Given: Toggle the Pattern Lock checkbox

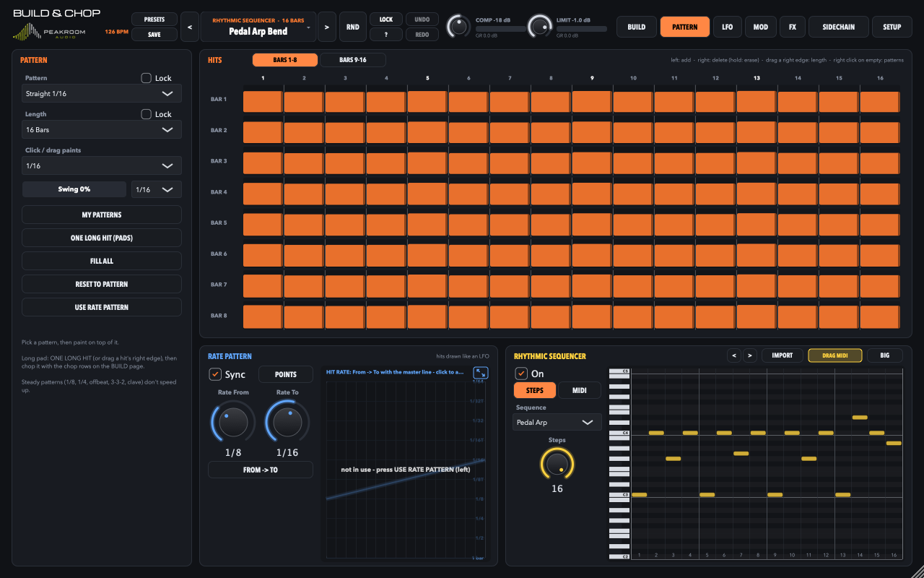Looking at the screenshot, I should coord(146,78).
